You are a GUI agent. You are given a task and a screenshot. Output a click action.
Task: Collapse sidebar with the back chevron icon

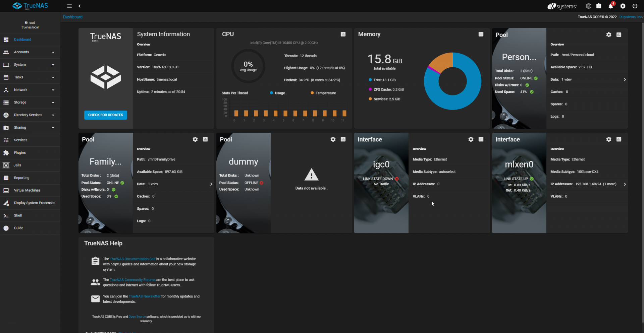click(x=79, y=6)
